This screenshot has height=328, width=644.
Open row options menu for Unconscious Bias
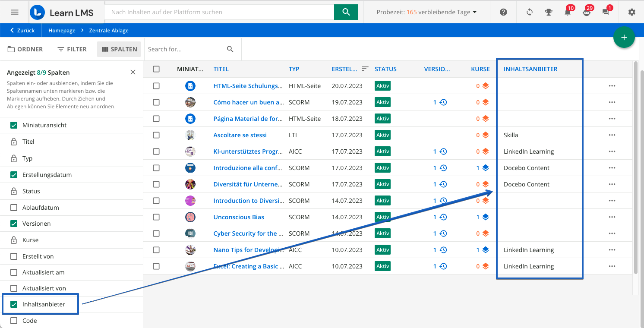click(x=612, y=217)
